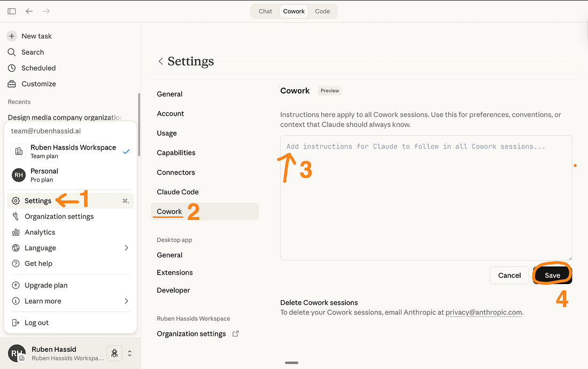Expand the Language submenu arrow
This screenshot has height=369, width=588.
point(126,248)
